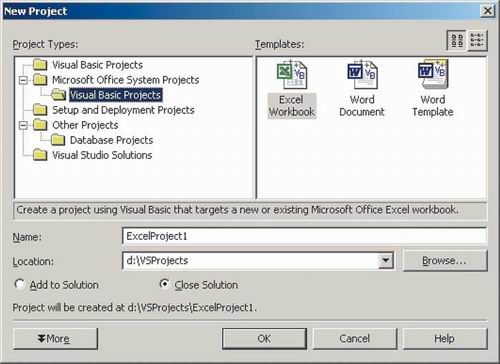Click the Cancel button
Viewport: 500px width, 364px height.
(x=355, y=339)
